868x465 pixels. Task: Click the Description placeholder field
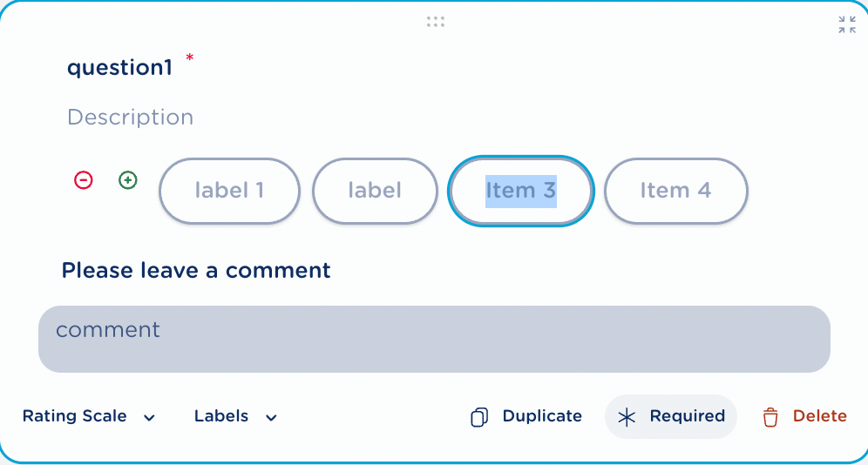point(131,117)
